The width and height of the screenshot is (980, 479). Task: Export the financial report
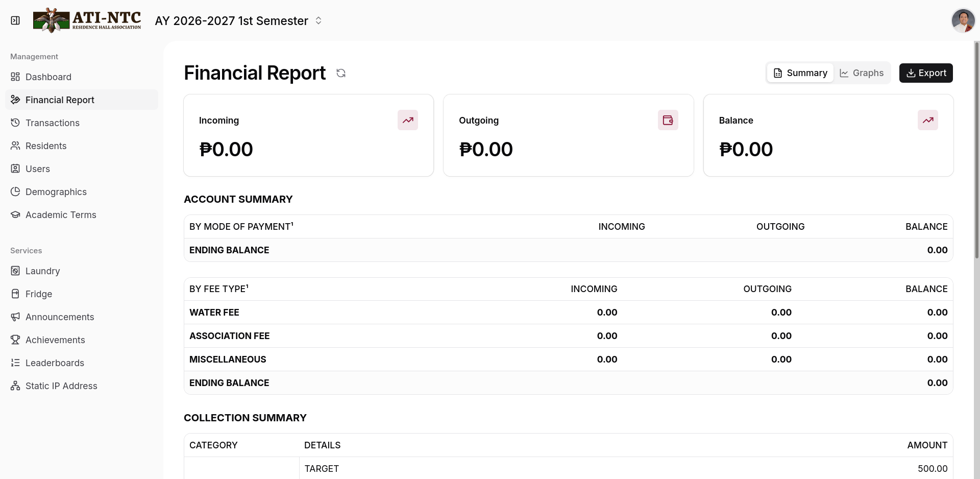[x=926, y=73]
